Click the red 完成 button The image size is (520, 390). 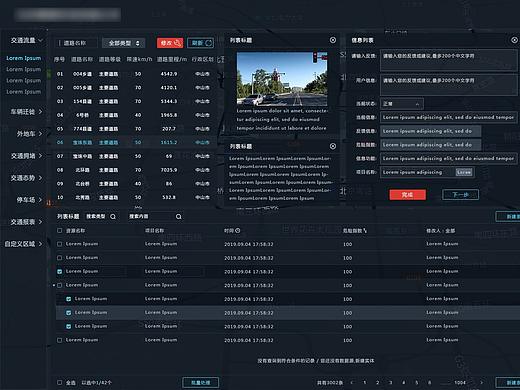[407, 195]
